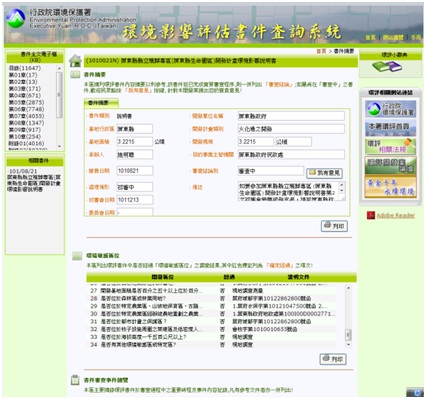Click the 基地行政區 field showing 屏東縣
The image size is (426, 399).
point(135,129)
